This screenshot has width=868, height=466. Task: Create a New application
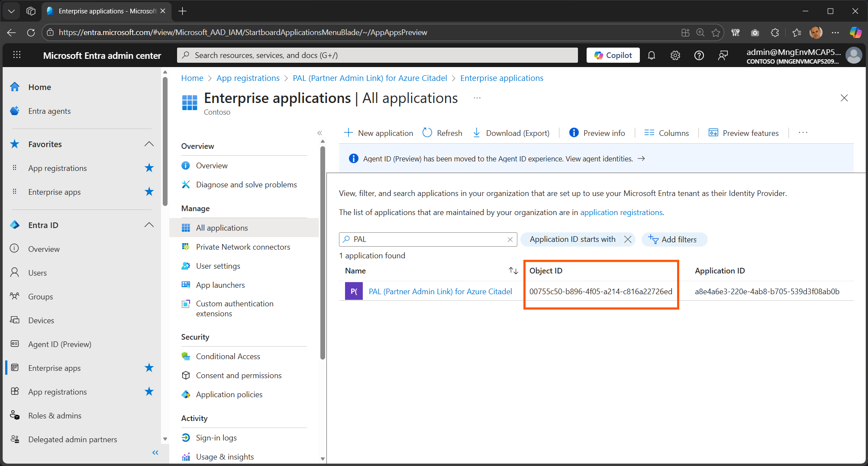378,133
